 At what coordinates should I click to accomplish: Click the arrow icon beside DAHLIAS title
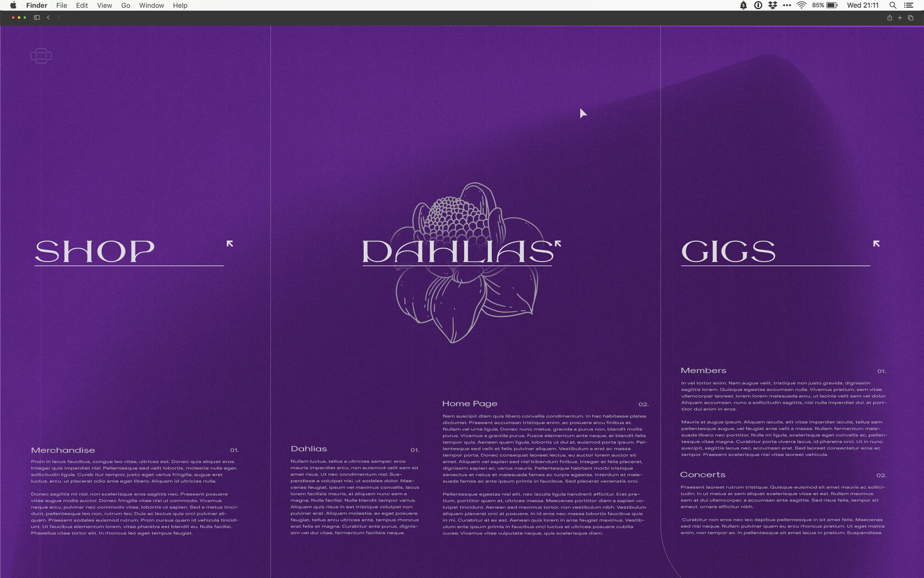click(x=558, y=243)
